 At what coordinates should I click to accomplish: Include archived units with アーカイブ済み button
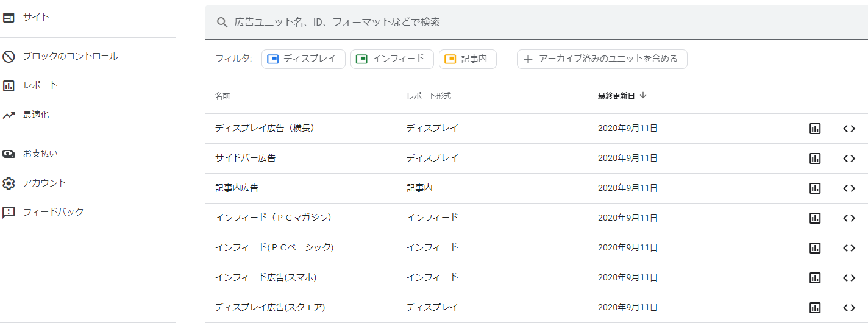(x=602, y=59)
